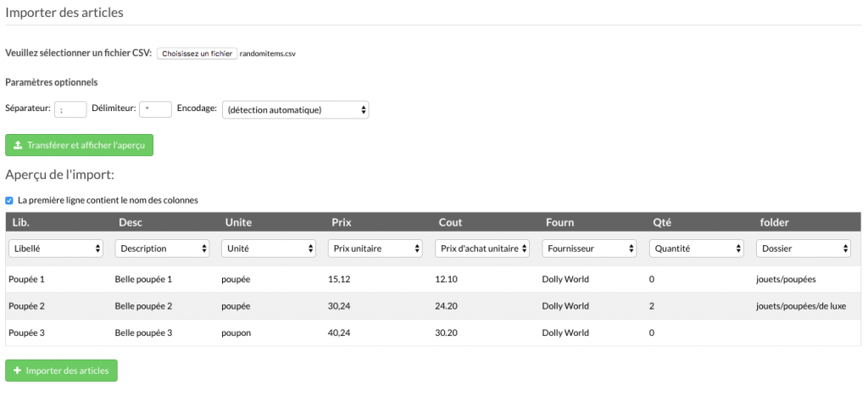Screen dimensions: 868x396
Task: Expand the Fournisseur mapping dropdown
Action: (x=589, y=248)
